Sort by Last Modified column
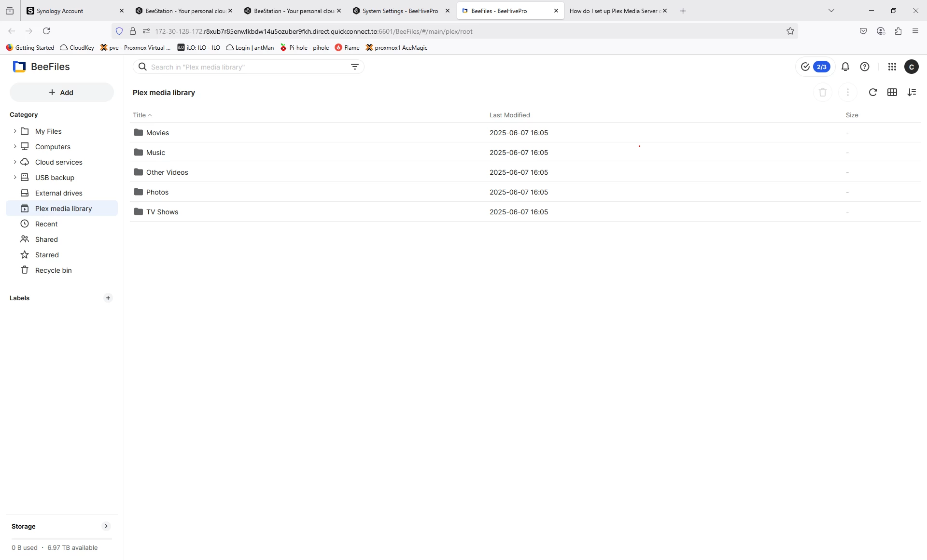 (509, 115)
